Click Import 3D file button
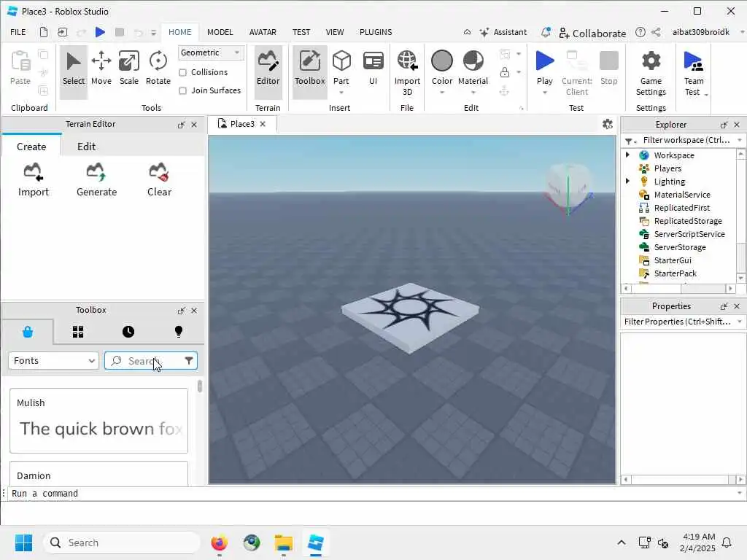 coord(407,72)
